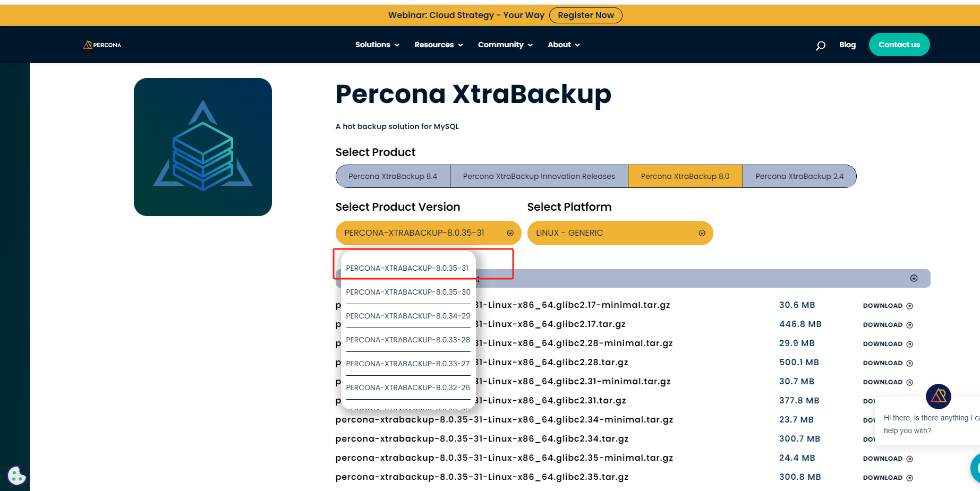Click DOWNLOAD for glibc2.35-minimal.tar.gz
The image size is (980, 491).
pos(883,459)
